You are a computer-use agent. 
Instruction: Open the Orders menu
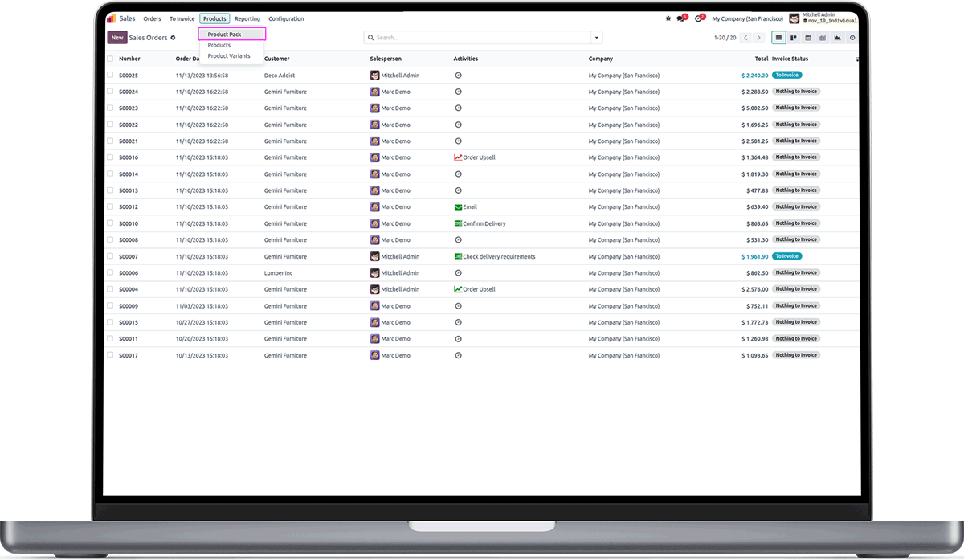coord(152,18)
